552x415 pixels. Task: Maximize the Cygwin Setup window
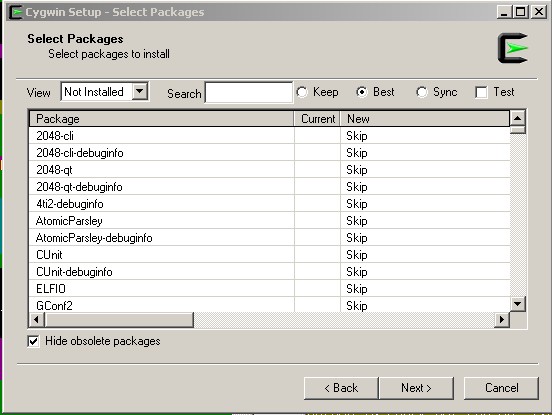521,12
